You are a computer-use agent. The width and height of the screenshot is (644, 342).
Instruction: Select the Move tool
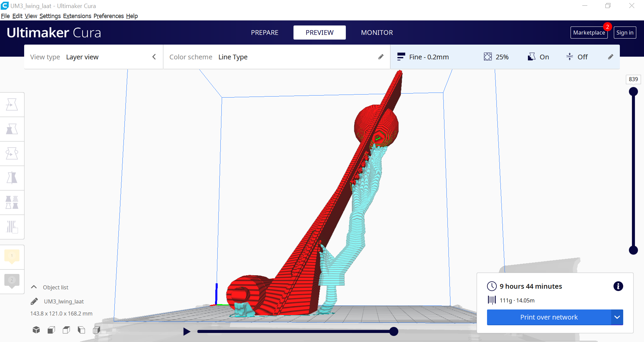pyautogui.click(x=12, y=104)
